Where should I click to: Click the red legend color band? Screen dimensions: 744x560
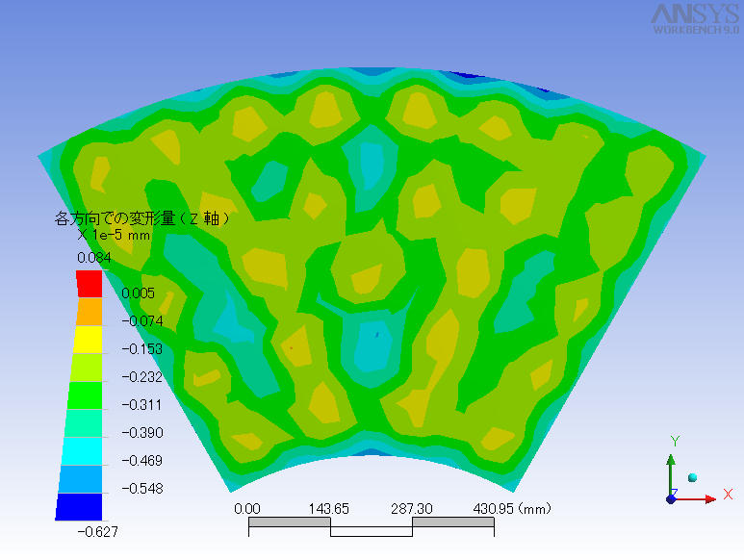tap(90, 284)
